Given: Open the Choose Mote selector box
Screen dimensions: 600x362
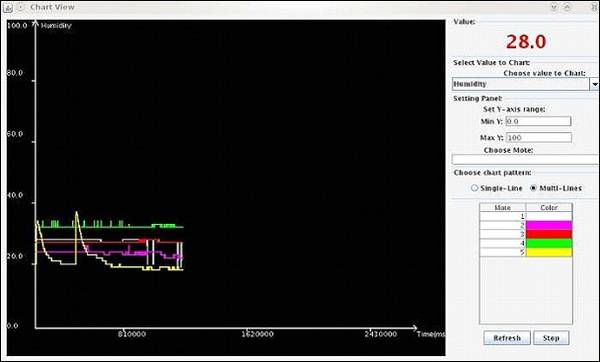Looking at the screenshot, I should [x=525, y=159].
